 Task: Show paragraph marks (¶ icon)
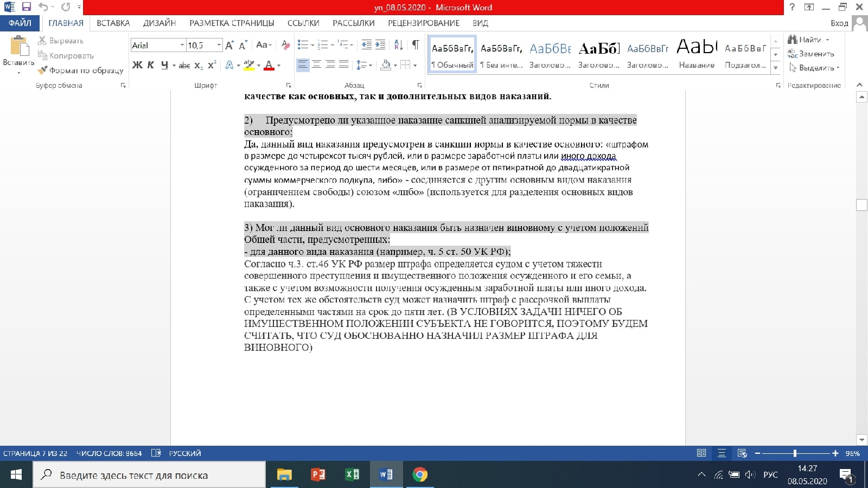click(x=415, y=45)
